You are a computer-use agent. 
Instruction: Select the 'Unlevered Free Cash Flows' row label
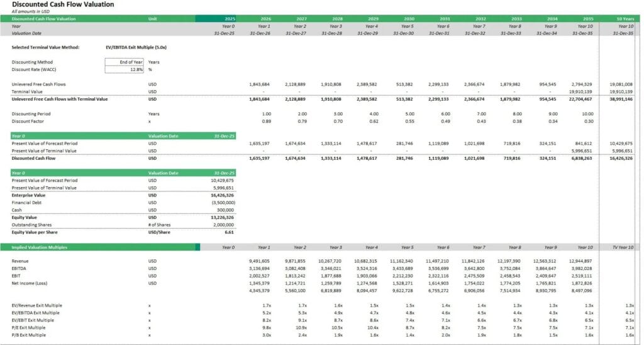coord(38,84)
